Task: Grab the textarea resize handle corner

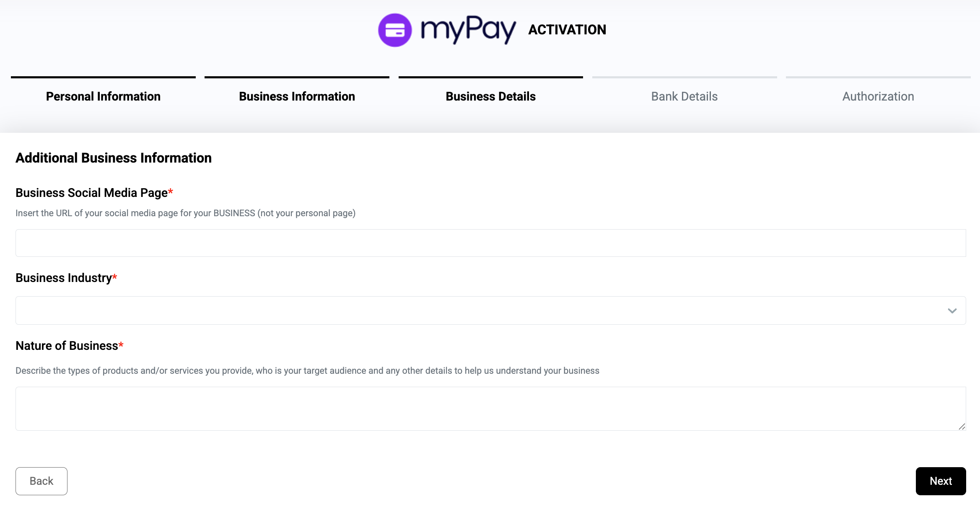Action: click(x=962, y=427)
